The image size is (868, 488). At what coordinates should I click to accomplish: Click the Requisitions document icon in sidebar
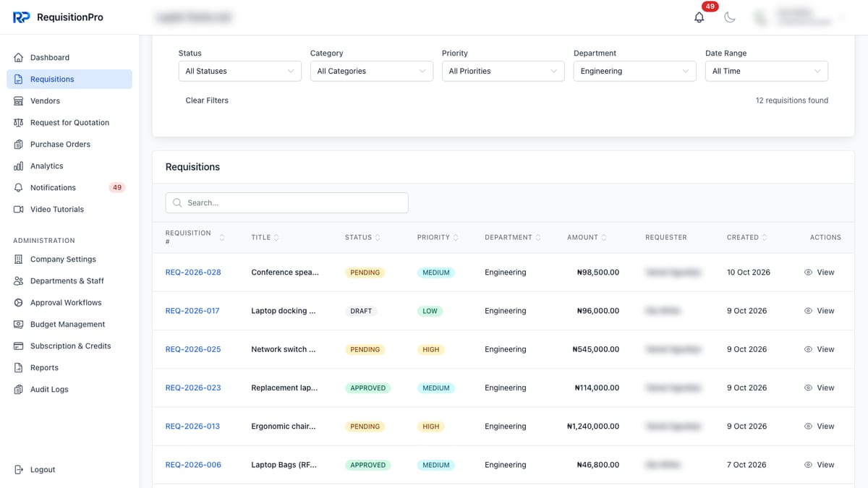(x=19, y=80)
